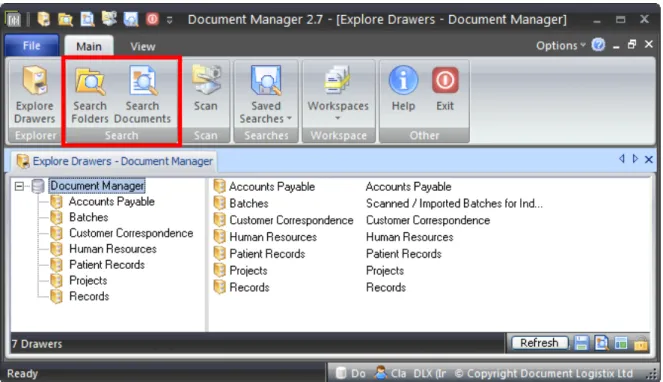Click Search Documents icon in quick access toolbar
This screenshot has width=663, height=382.
(x=88, y=19)
